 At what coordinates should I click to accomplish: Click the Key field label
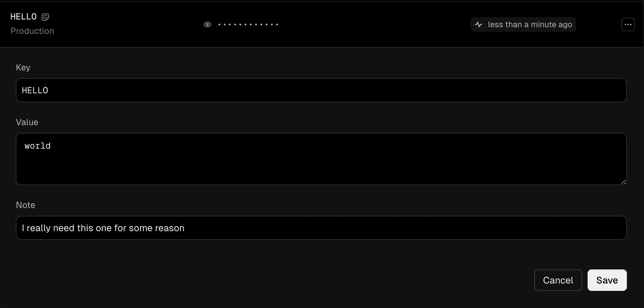(22, 67)
